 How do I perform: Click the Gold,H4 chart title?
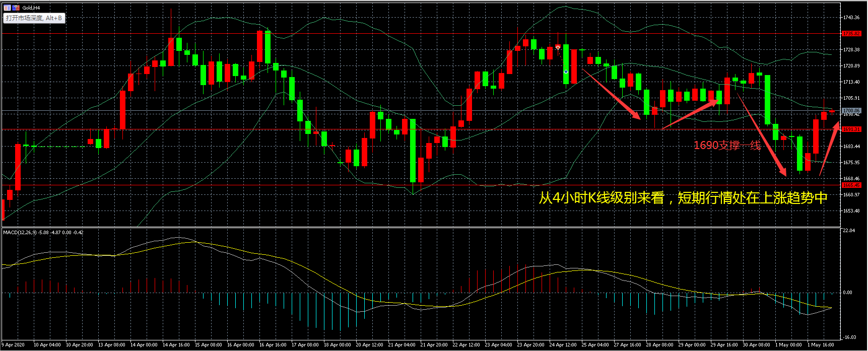coord(31,8)
